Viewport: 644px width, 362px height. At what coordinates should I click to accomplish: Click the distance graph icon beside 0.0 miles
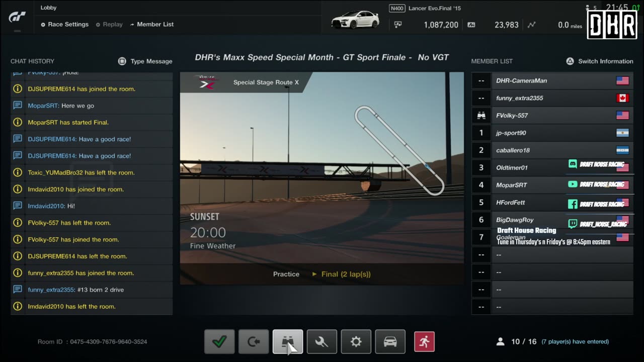[531, 25]
